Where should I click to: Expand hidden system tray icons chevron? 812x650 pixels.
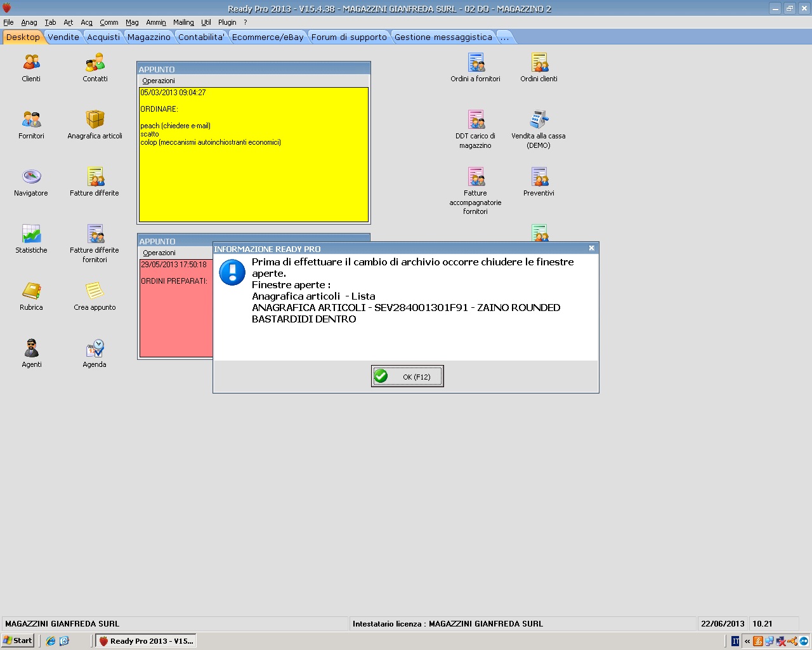(747, 641)
